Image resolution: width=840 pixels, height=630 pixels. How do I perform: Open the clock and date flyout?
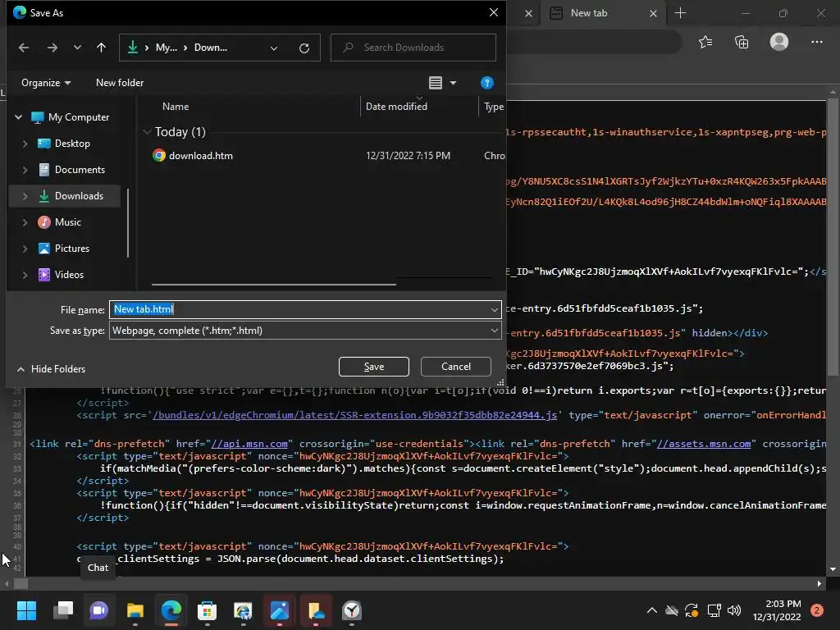777,610
